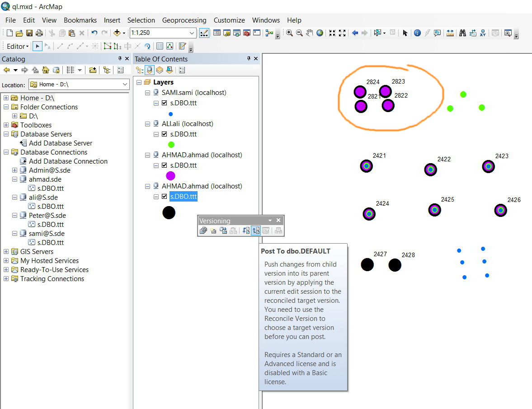Screen dimensions: 532x409
Task: Collapse the Layers data frame node
Action: coord(139,82)
